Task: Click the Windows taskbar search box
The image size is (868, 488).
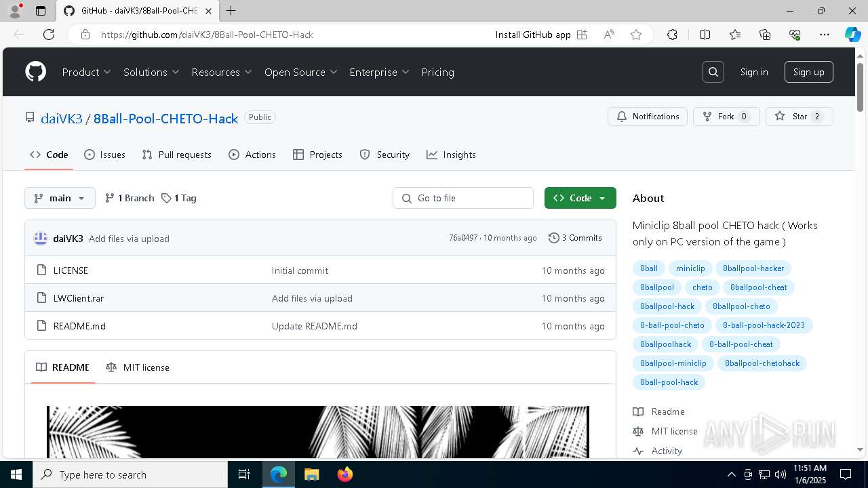Action: click(x=130, y=474)
